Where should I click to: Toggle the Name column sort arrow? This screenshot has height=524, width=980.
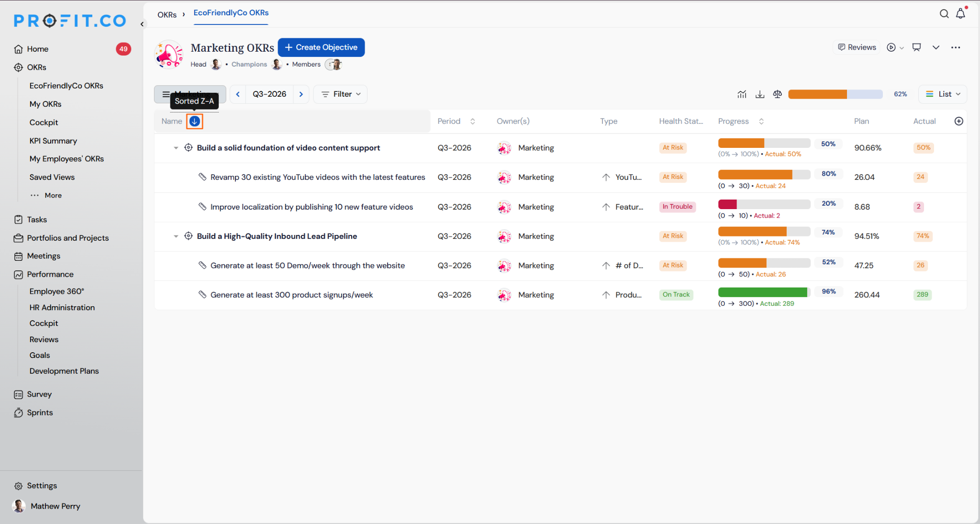[x=195, y=121]
